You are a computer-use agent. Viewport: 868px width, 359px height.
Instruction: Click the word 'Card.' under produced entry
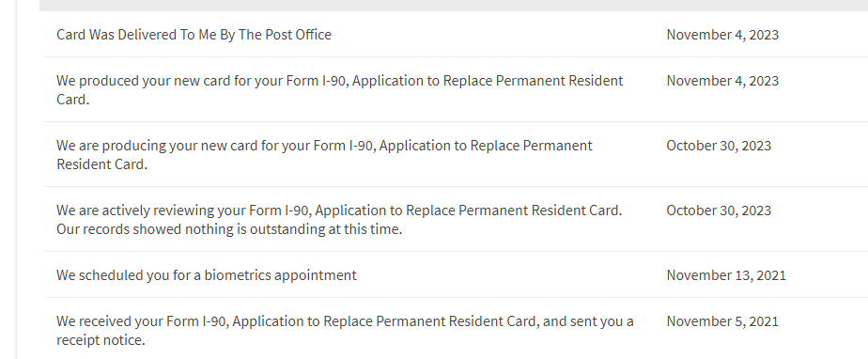(x=72, y=100)
